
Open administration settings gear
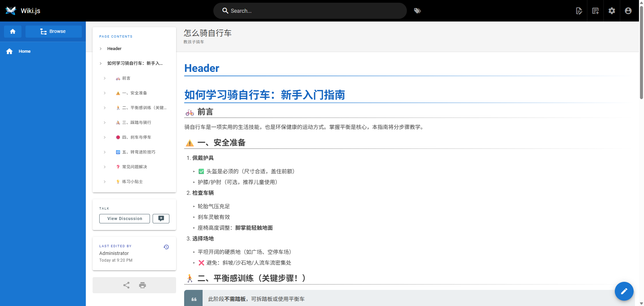[612, 11]
